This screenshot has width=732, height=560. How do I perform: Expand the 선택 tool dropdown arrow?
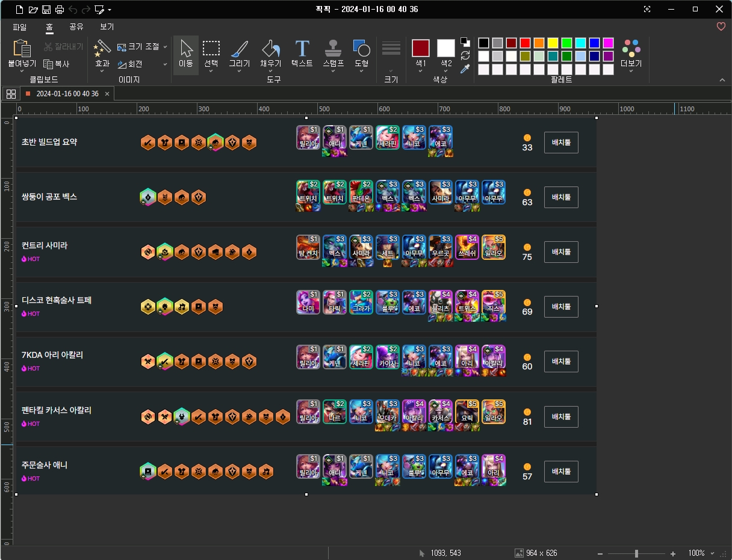coord(211,71)
